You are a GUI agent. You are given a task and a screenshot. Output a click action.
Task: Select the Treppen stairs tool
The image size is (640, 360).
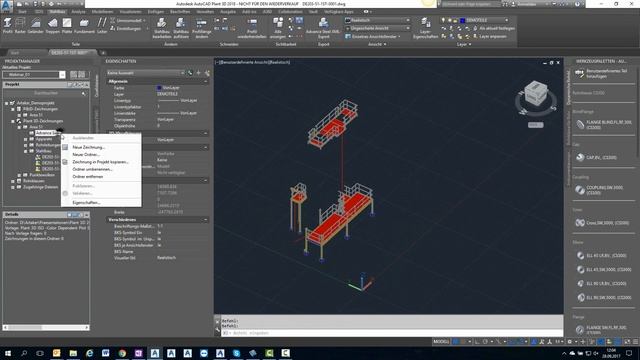53,25
